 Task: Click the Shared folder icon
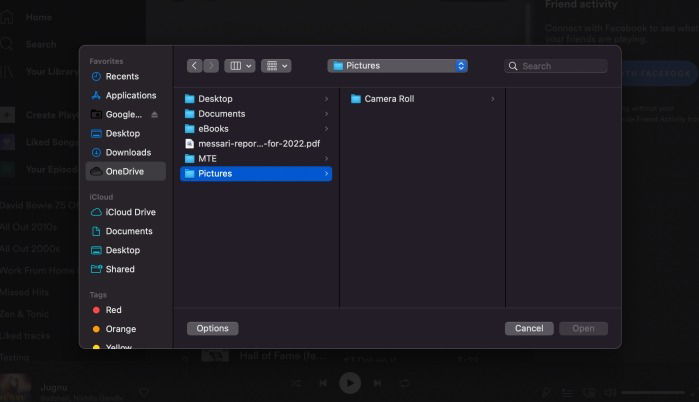tap(96, 269)
